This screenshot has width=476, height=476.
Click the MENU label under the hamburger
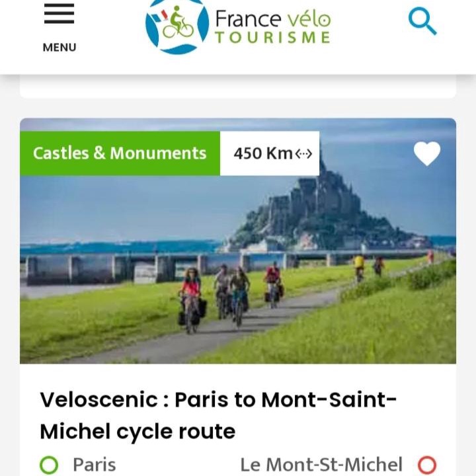(59, 47)
